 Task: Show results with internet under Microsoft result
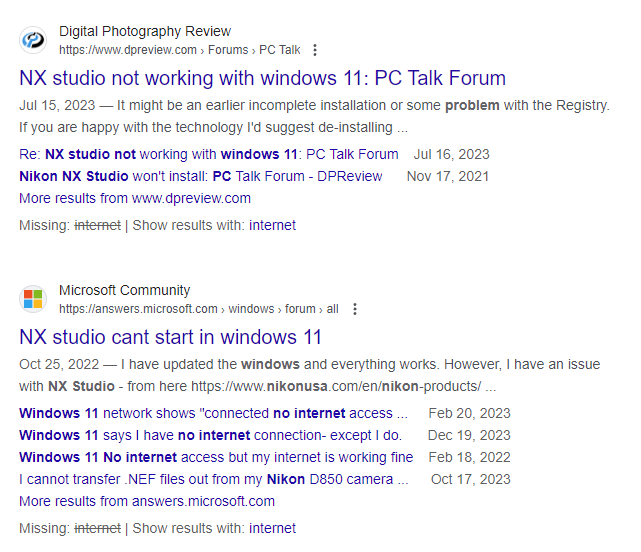(272, 528)
